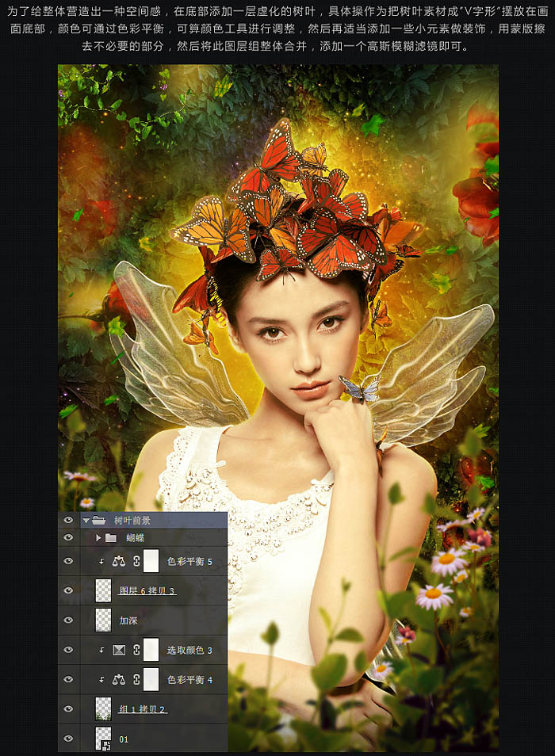Click the clipping arrow on 色彩平衡 4
555x756 pixels.
pyautogui.click(x=101, y=679)
